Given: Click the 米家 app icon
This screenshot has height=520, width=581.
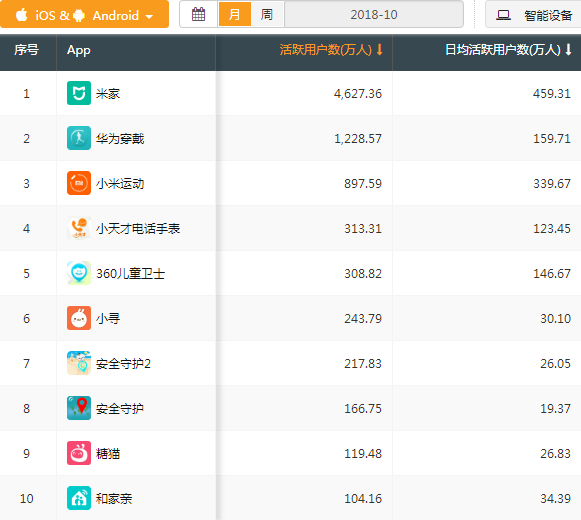Looking at the screenshot, I should [x=79, y=93].
